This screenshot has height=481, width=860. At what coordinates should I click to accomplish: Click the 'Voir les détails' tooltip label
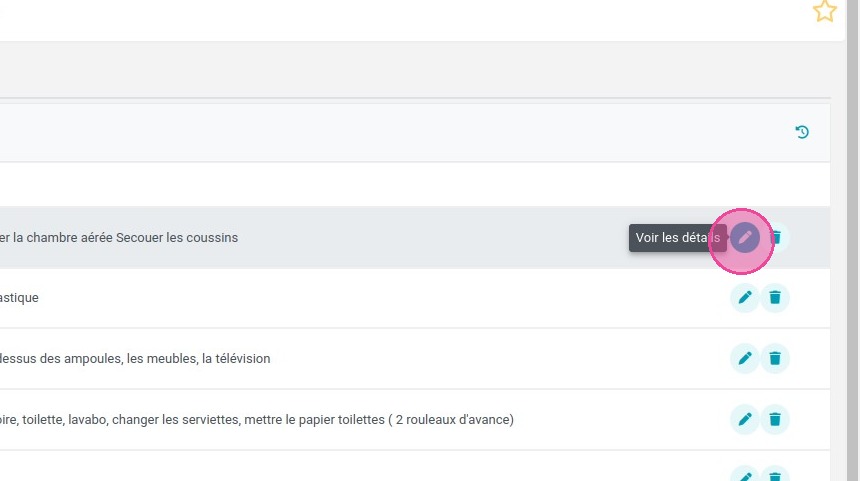[678, 238]
